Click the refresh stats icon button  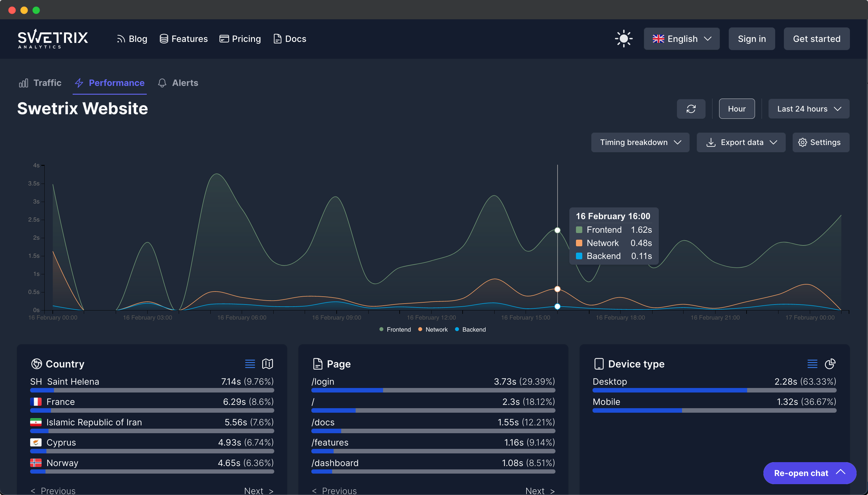point(691,109)
